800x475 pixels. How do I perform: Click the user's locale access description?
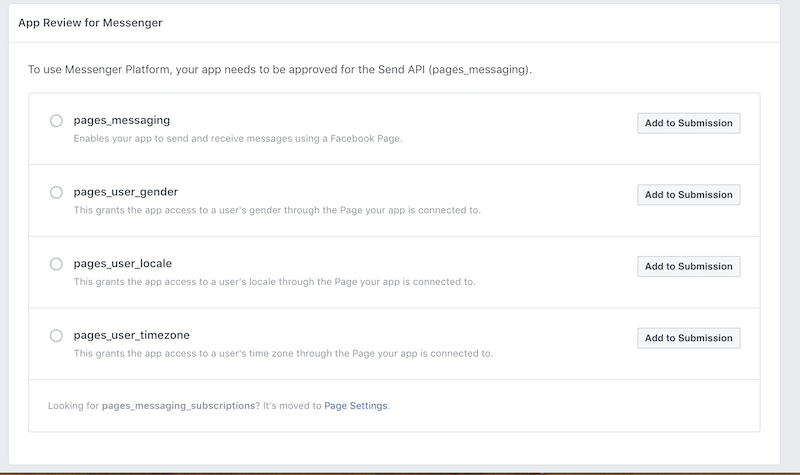click(x=275, y=282)
